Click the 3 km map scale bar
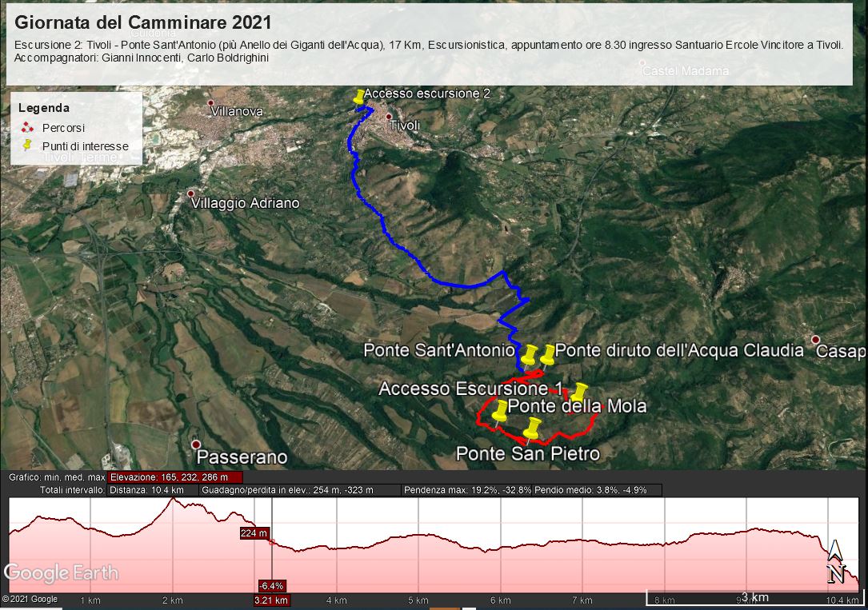Screen dimensions: 868x610 [x=756, y=597]
